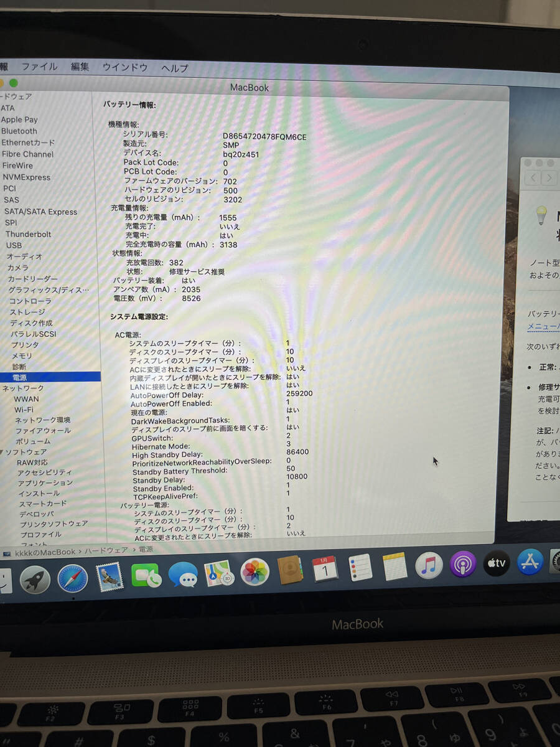
Task: Select Bluetooth in the hardware list
Action: click(19, 131)
